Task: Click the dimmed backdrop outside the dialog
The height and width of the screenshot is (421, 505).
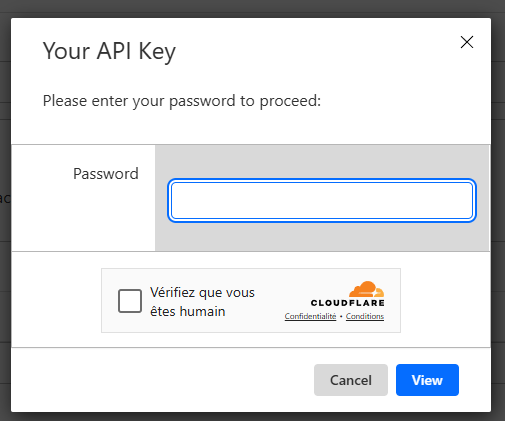Action: [252, 7]
